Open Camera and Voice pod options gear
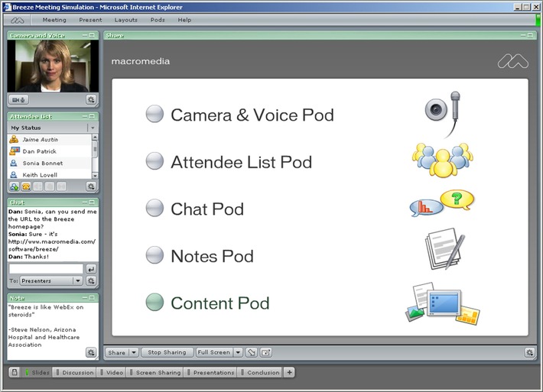Image resolution: width=543 pixels, height=392 pixels. click(x=91, y=99)
